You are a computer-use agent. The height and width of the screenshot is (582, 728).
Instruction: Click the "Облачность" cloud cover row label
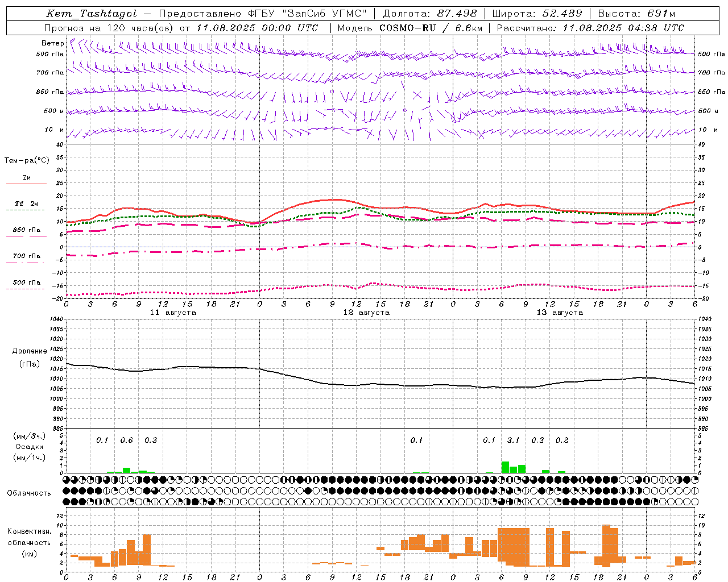click(29, 493)
